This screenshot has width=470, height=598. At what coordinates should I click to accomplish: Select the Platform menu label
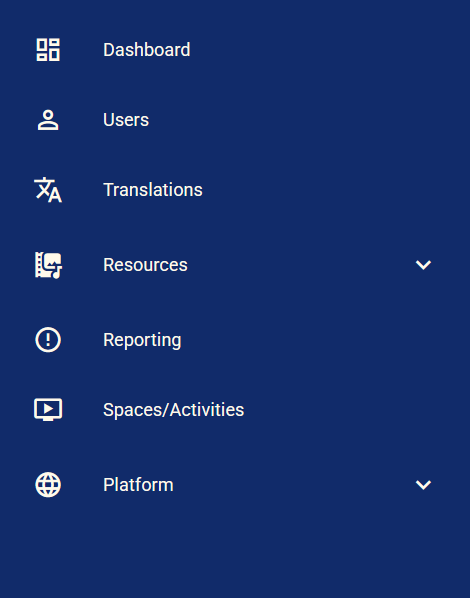(138, 485)
